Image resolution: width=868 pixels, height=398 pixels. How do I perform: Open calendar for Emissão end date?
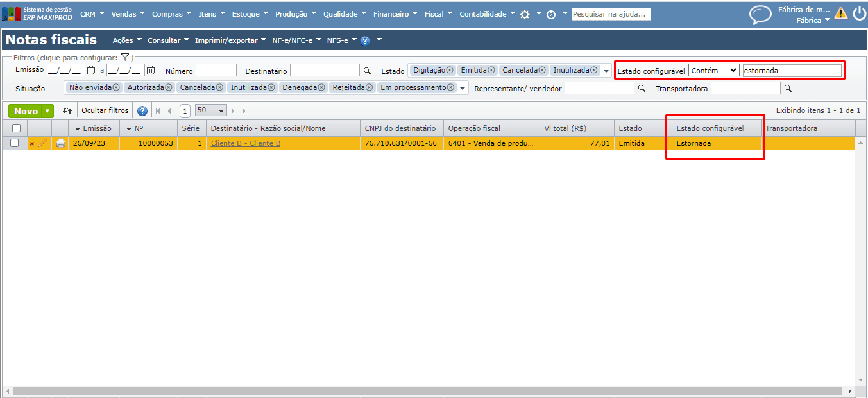pos(151,71)
